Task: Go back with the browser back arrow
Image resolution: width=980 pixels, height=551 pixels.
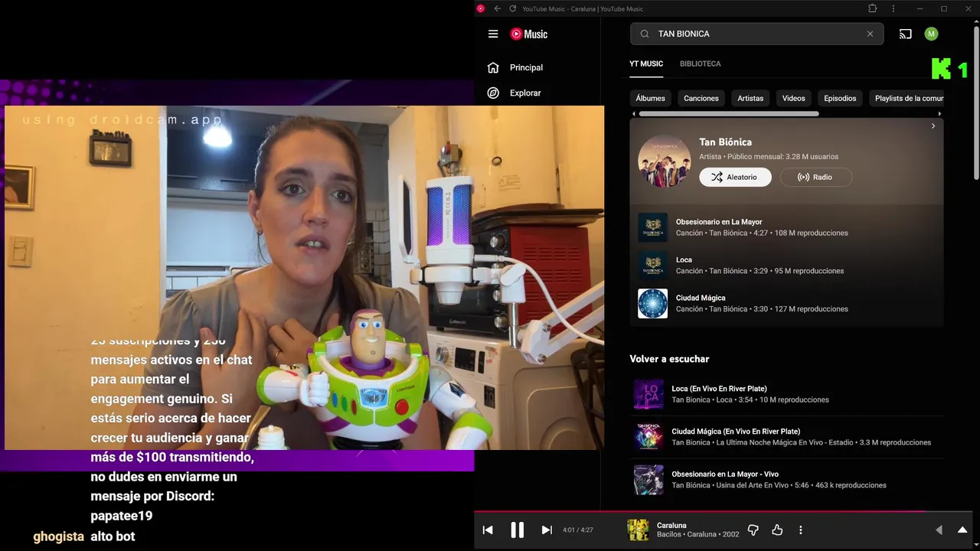Action: pos(498,8)
